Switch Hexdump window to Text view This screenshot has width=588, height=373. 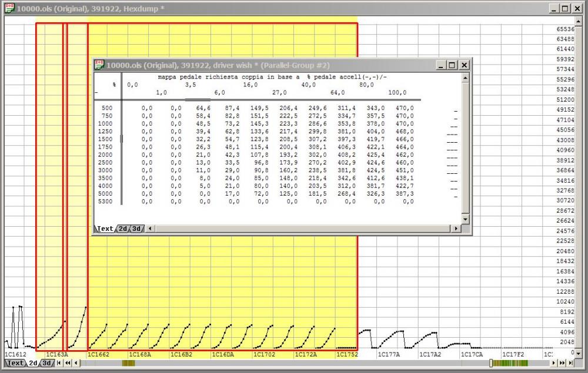[15, 364]
